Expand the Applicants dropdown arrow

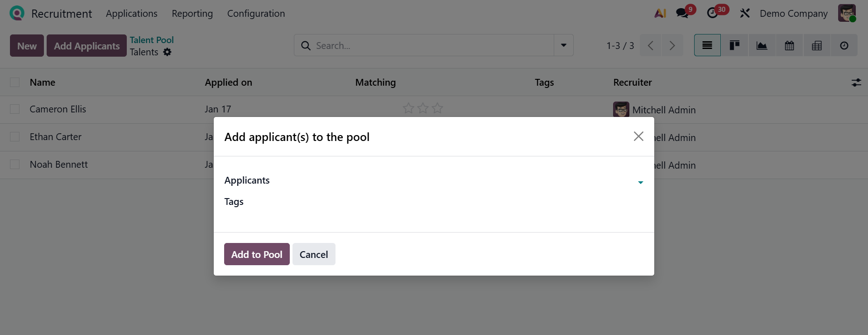pyautogui.click(x=640, y=182)
